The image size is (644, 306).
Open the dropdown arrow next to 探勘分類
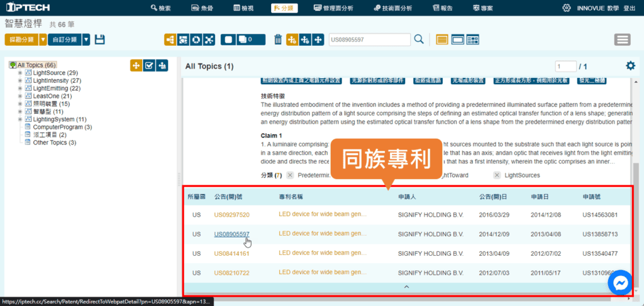[x=43, y=40]
